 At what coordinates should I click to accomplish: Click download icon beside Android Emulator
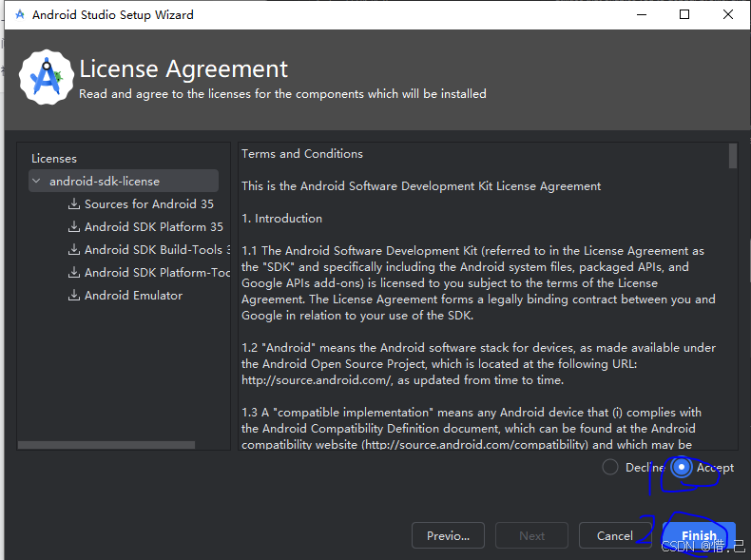[x=74, y=295]
